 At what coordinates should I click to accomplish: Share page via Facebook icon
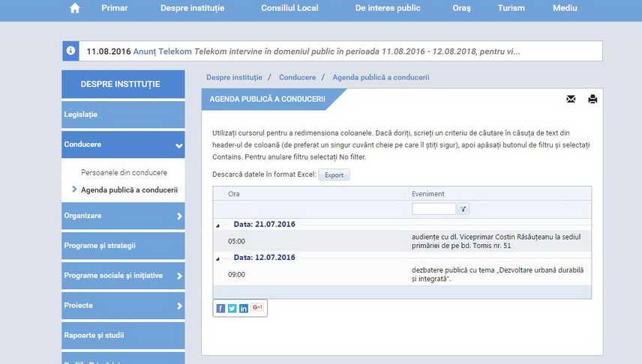(x=220, y=308)
